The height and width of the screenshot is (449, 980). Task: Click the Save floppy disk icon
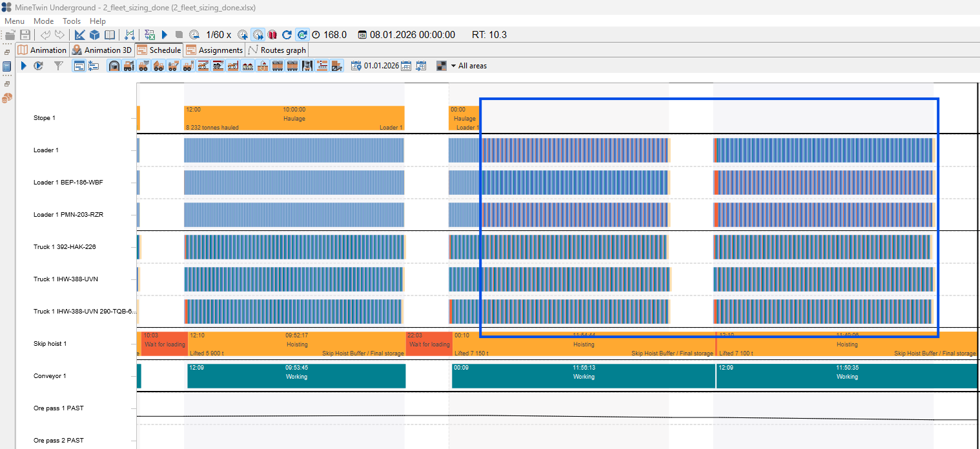pyautogui.click(x=25, y=35)
